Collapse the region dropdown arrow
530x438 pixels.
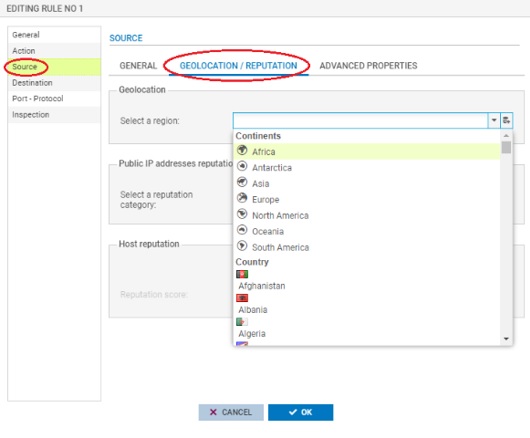point(494,120)
